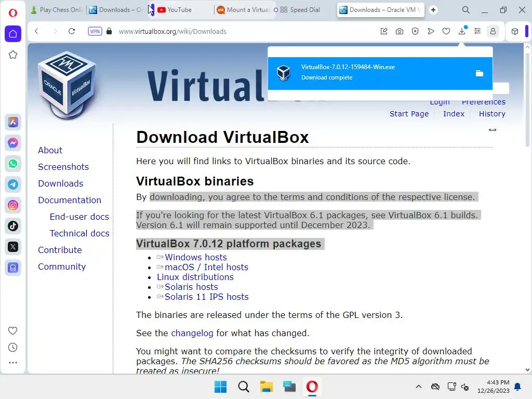Switch to the YouTube tab
Image resolution: width=532 pixels, height=399 pixels.
click(x=180, y=10)
